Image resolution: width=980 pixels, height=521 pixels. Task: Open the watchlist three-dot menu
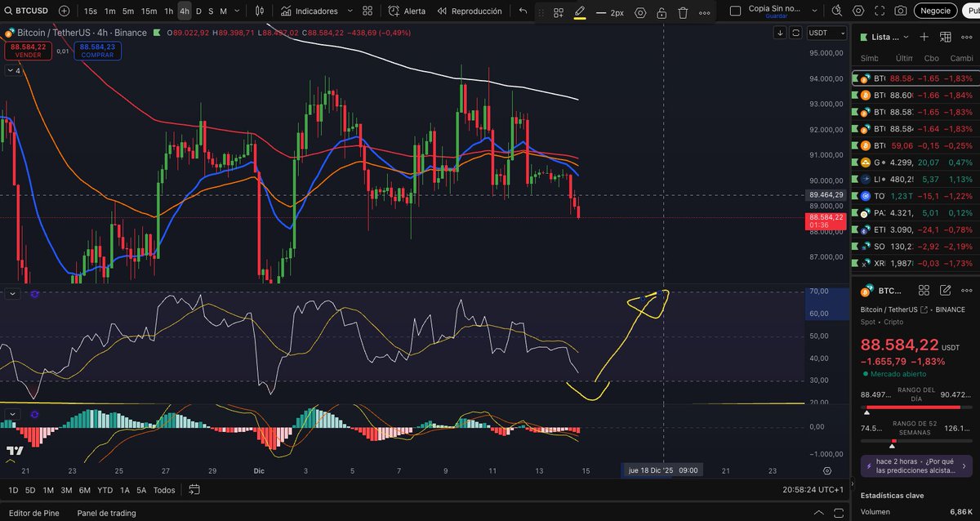(966, 37)
